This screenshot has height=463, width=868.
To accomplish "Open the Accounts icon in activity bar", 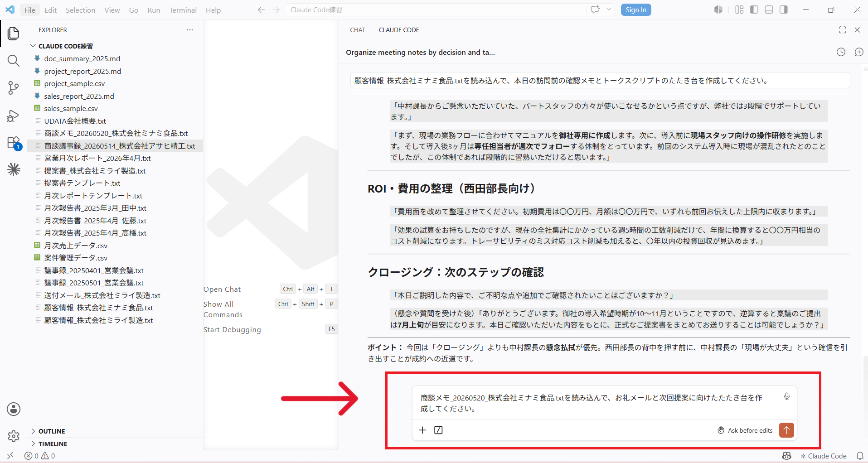I will (x=14, y=409).
